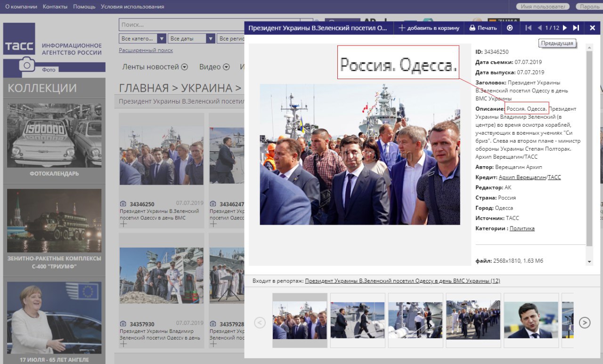Expand the 'Видео' menu
The height and width of the screenshot is (364, 603).
click(214, 67)
